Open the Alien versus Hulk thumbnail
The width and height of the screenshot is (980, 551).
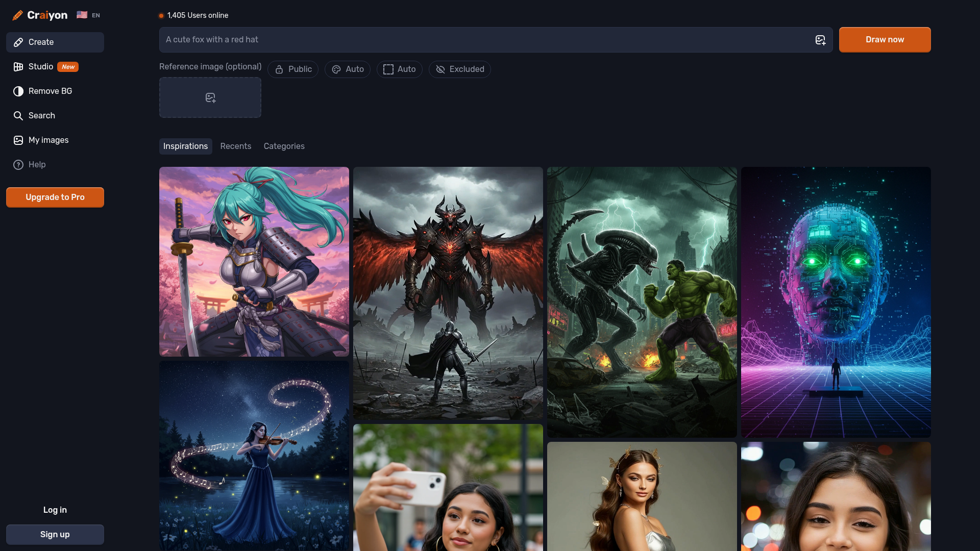(642, 302)
